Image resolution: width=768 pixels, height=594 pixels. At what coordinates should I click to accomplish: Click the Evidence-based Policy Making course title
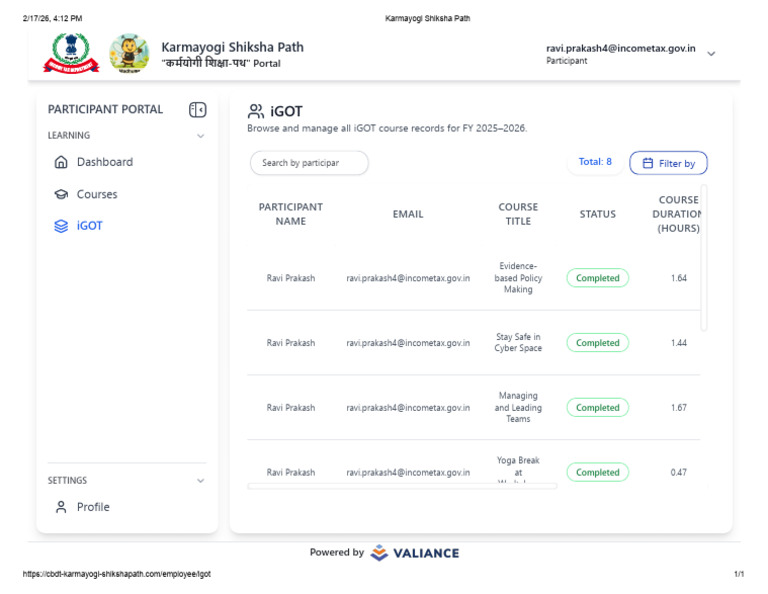pyautogui.click(x=518, y=278)
